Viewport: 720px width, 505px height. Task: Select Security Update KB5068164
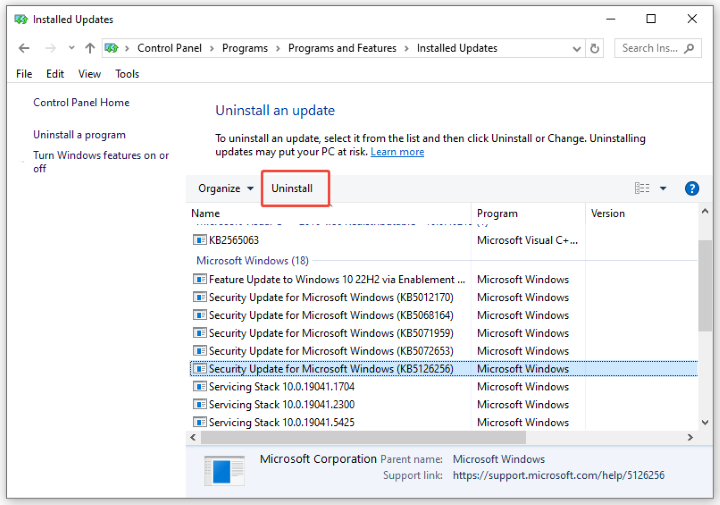[444, 315]
